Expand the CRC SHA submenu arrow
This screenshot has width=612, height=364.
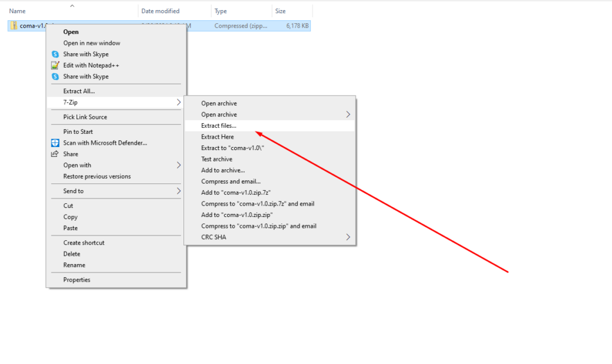coord(348,237)
